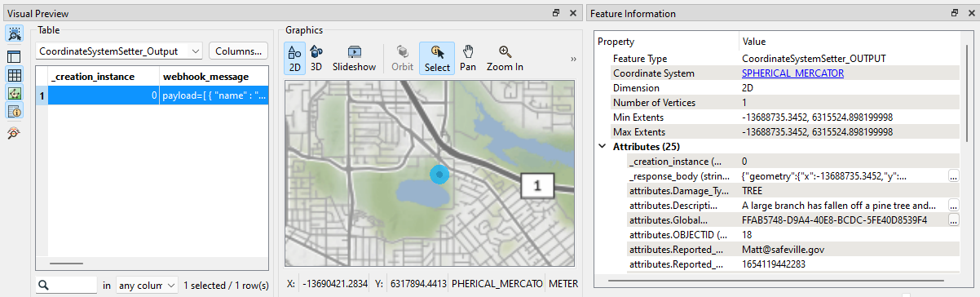Float the Feature Information panel
The width and height of the screenshot is (980, 297).
[x=955, y=14]
